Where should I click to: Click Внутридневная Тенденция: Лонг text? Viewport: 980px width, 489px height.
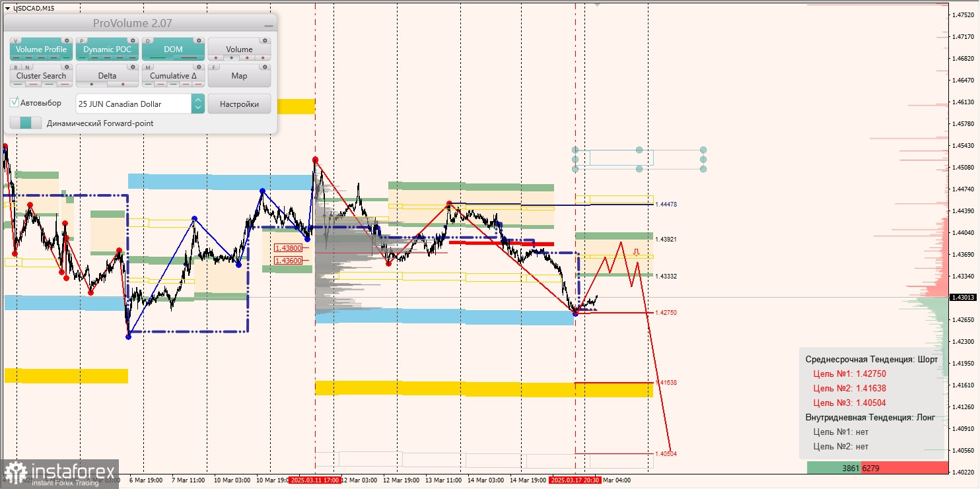coord(870,417)
